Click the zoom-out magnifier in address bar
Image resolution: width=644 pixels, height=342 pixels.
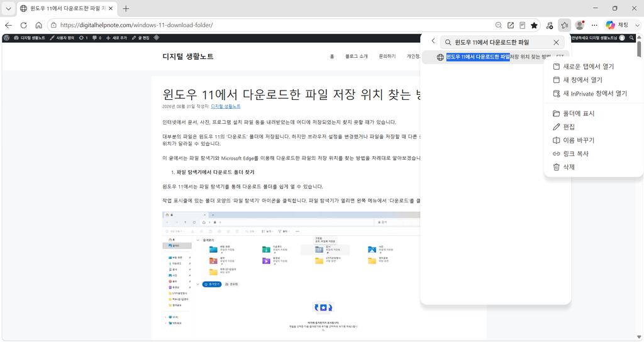click(x=499, y=25)
